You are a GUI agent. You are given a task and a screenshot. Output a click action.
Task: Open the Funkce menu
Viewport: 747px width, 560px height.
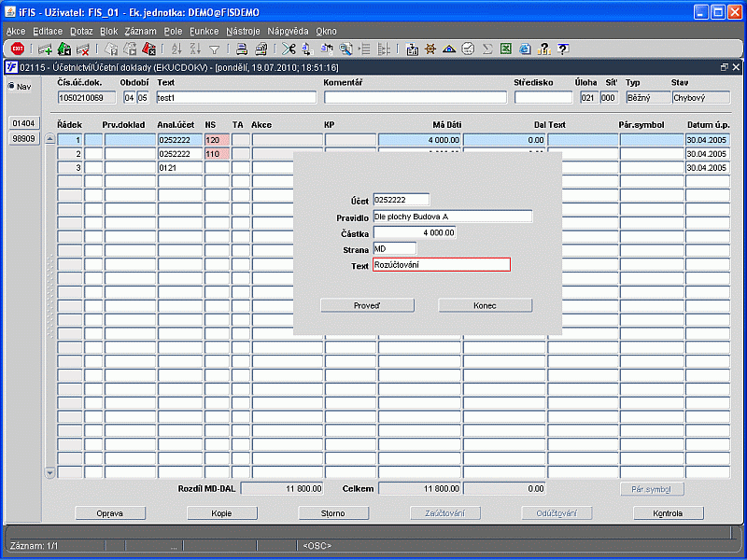(204, 31)
